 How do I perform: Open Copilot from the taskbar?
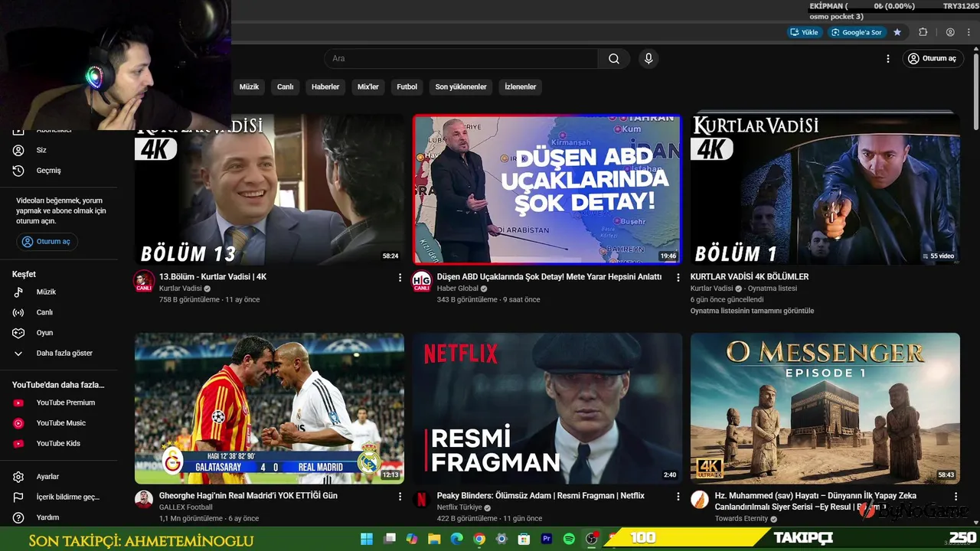(412, 539)
